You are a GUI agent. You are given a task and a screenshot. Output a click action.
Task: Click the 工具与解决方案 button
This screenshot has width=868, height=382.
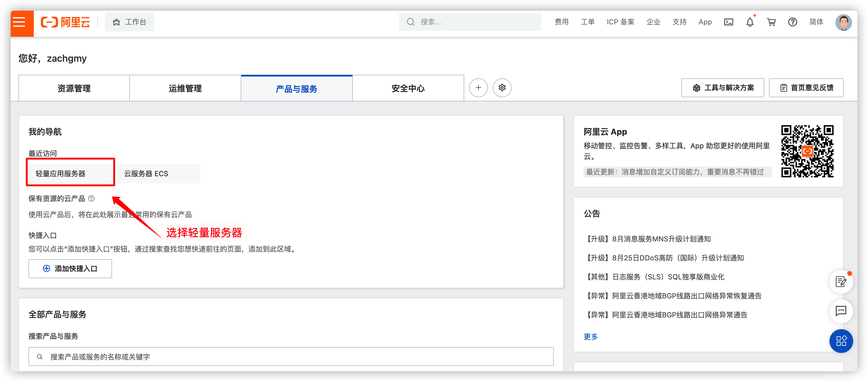[x=722, y=88]
